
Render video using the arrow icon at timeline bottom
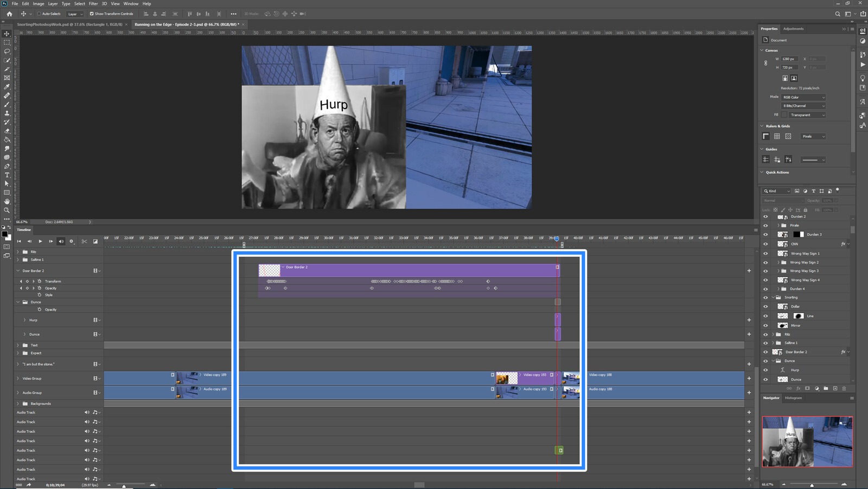click(29, 485)
